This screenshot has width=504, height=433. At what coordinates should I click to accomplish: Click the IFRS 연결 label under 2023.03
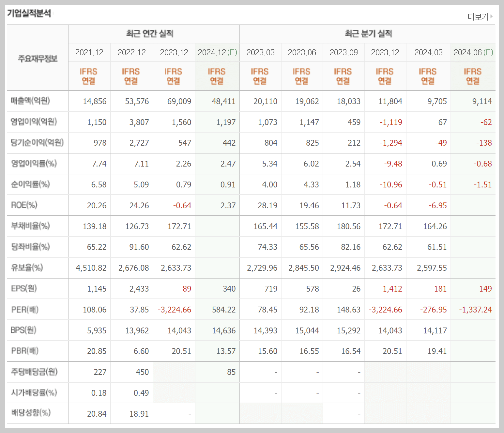click(x=260, y=76)
